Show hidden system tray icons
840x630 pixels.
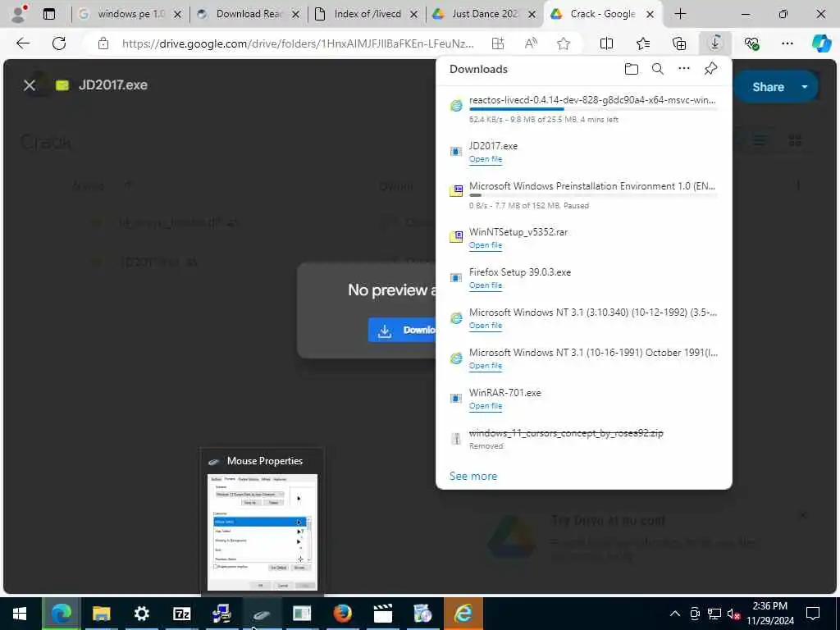tap(675, 614)
